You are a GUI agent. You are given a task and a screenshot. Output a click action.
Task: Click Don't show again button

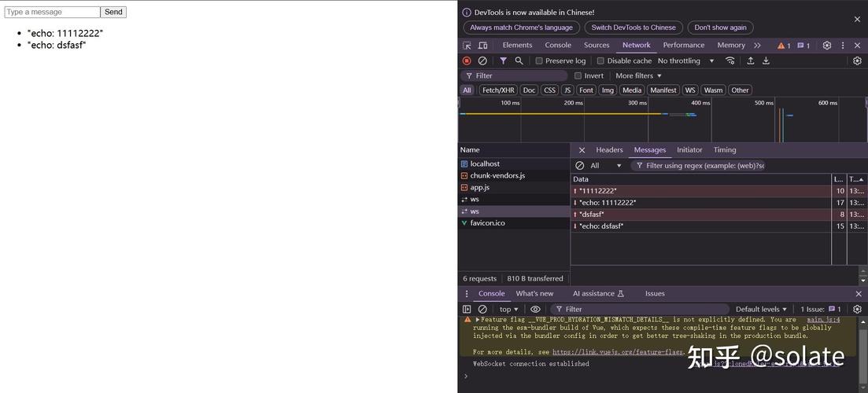point(720,28)
